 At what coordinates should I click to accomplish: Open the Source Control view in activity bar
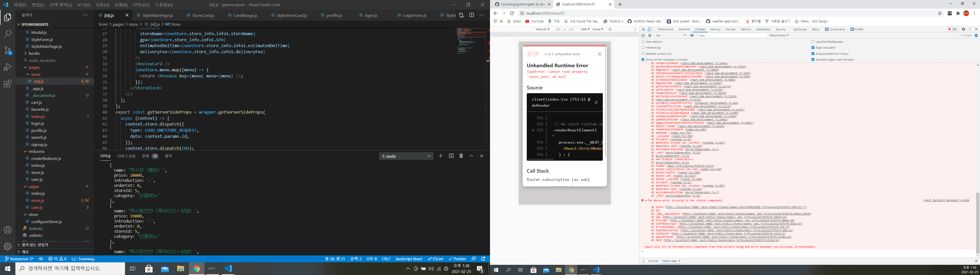(x=8, y=50)
